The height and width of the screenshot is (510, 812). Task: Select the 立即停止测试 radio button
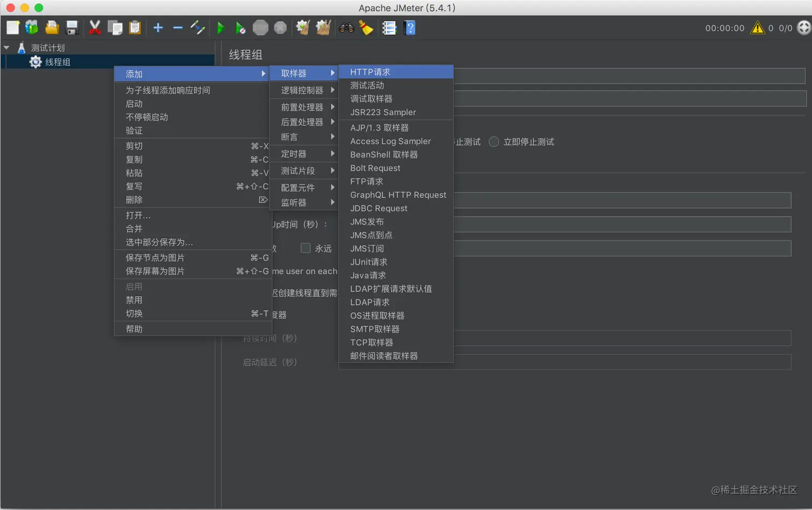(494, 142)
